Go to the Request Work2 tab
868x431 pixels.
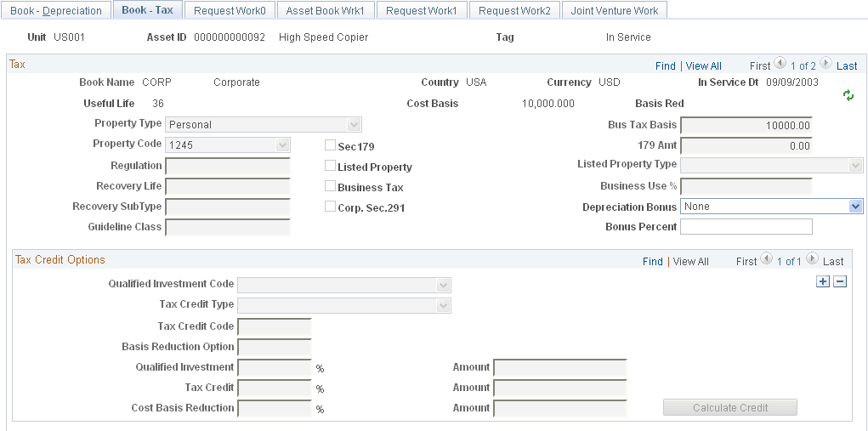coord(514,10)
